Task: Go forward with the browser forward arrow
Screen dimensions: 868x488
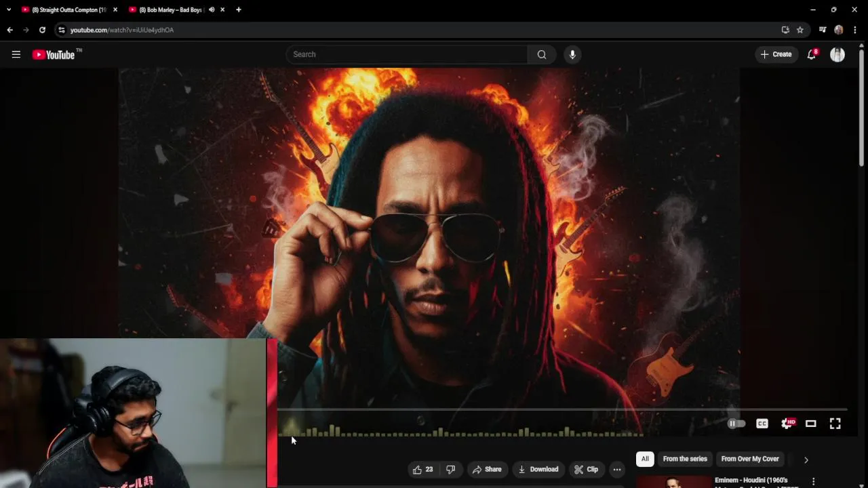Action: (26, 30)
